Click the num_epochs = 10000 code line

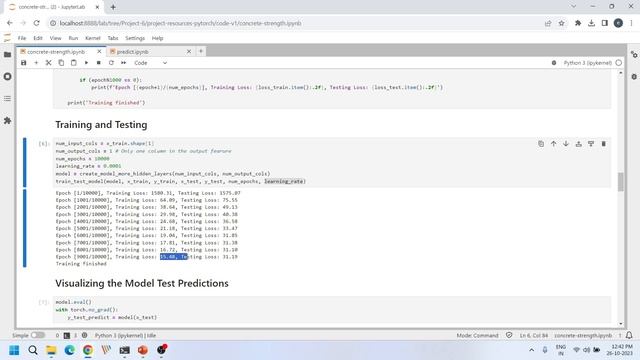pos(82,159)
